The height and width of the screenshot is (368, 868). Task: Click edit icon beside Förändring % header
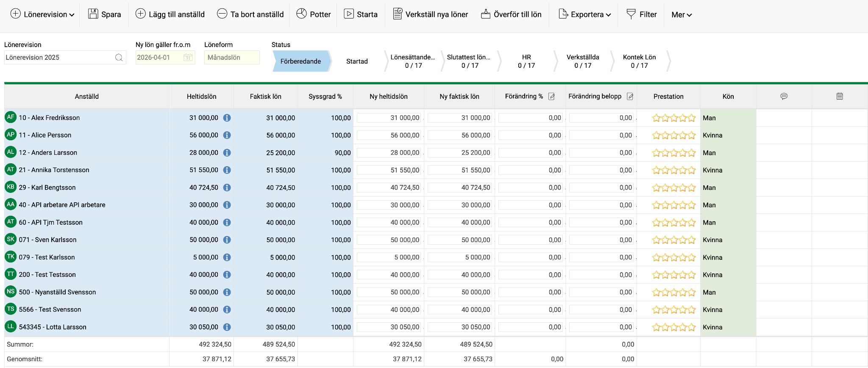click(x=551, y=96)
